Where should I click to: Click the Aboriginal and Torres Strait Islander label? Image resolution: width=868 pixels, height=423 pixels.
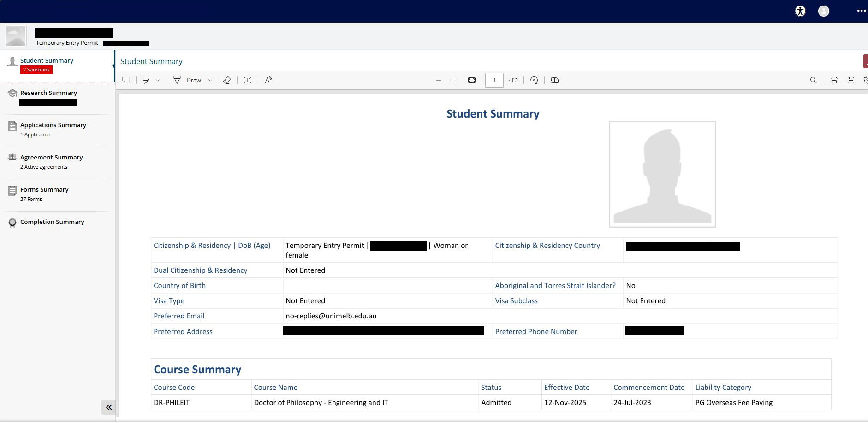pos(555,286)
